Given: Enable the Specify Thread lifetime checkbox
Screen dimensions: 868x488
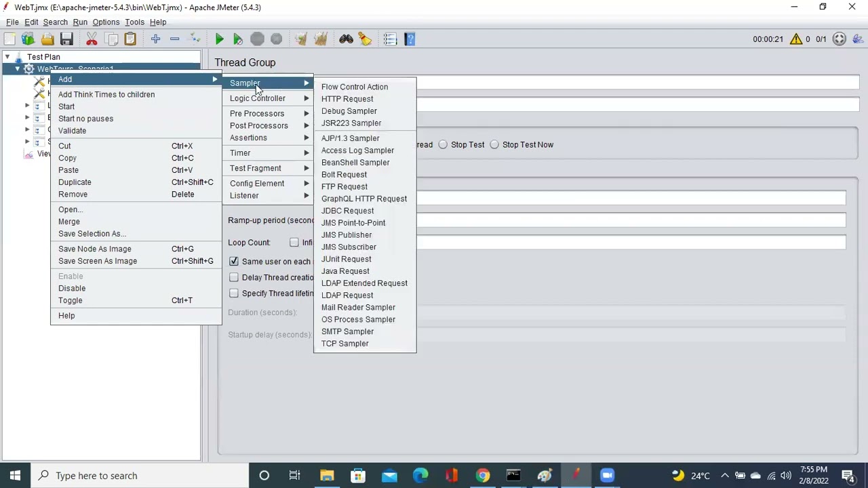Looking at the screenshot, I should [x=234, y=293].
